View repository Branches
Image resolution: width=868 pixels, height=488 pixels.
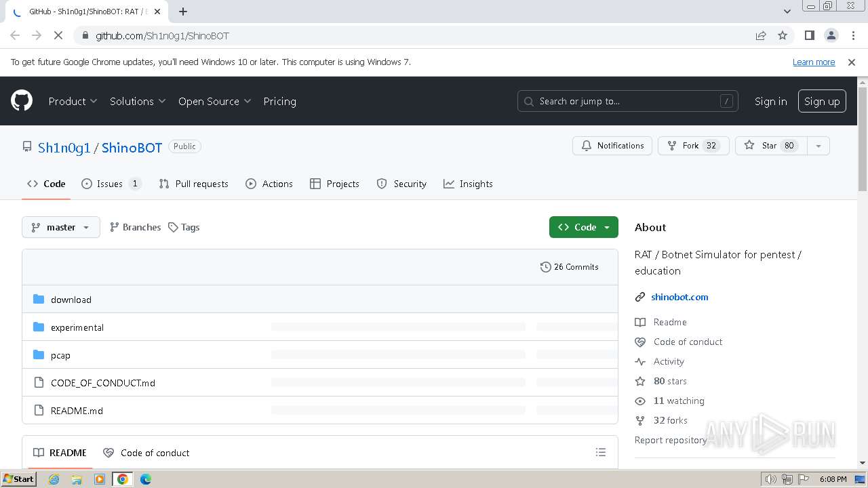[135, 227]
